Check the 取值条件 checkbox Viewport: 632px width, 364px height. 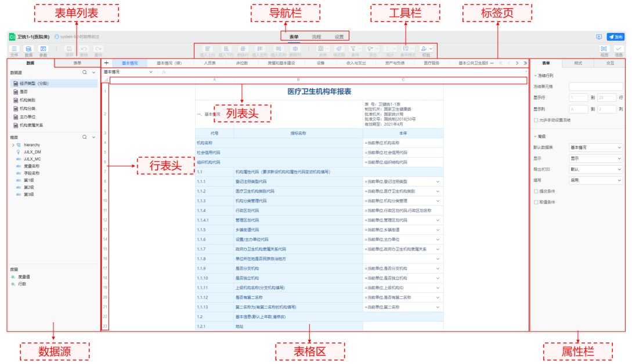tap(536, 202)
